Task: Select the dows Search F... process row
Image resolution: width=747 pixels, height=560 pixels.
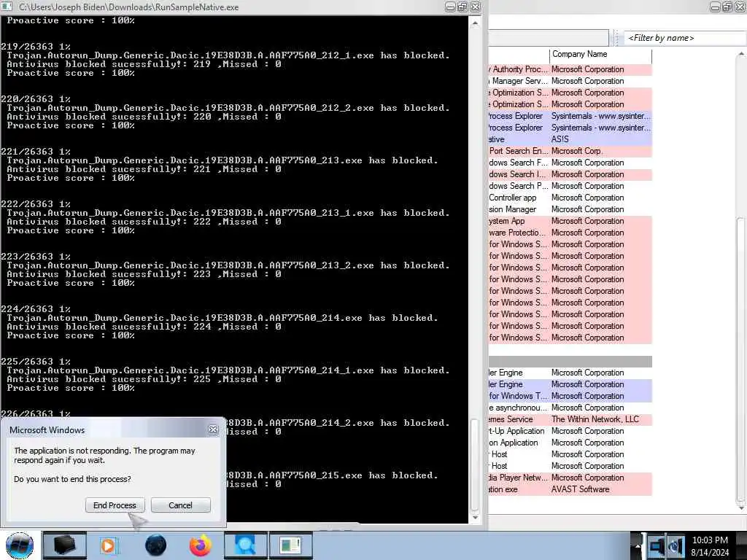Action: [570, 163]
